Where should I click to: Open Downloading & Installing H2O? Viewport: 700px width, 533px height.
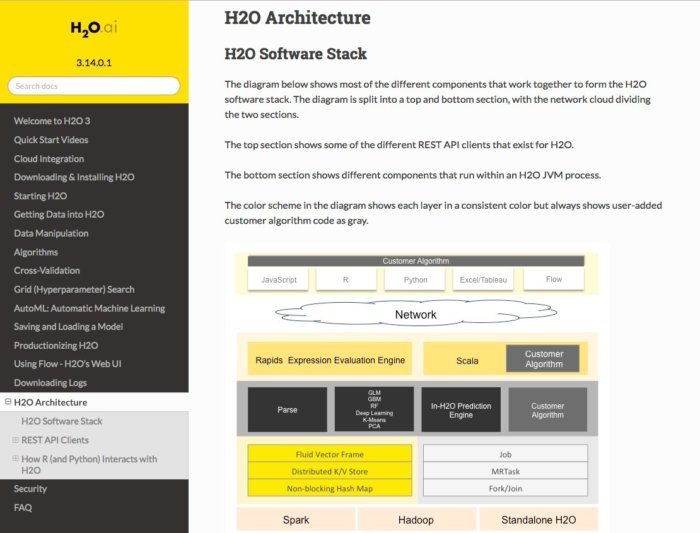pyautogui.click(x=74, y=177)
